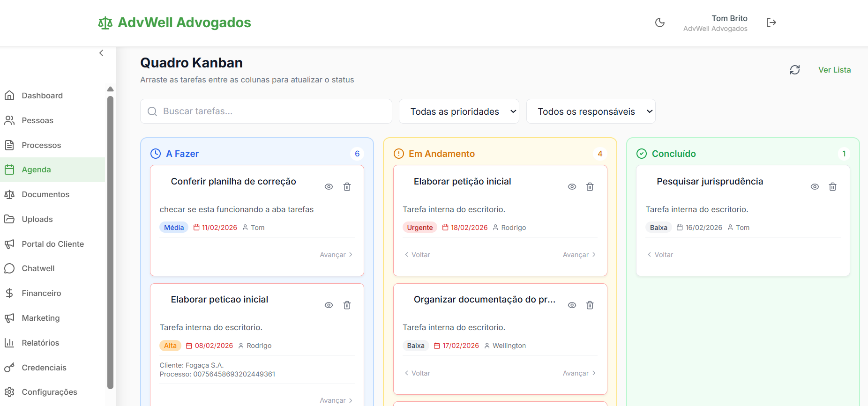The height and width of the screenshot is (406, 868).
Task: Click the 11/02/2026 due date
Action: pos(215,228)
